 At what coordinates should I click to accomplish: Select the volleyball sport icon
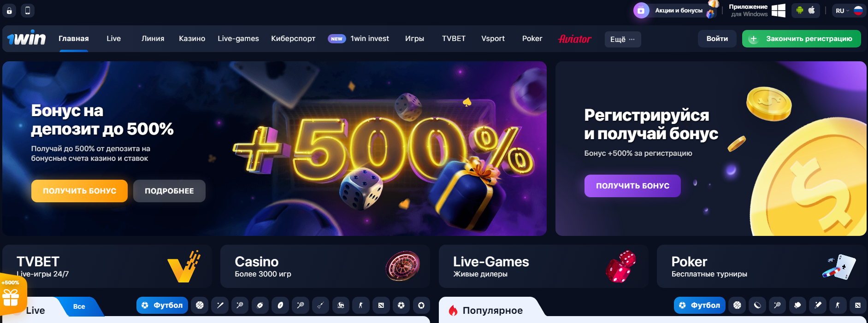(x=341, y=305)
